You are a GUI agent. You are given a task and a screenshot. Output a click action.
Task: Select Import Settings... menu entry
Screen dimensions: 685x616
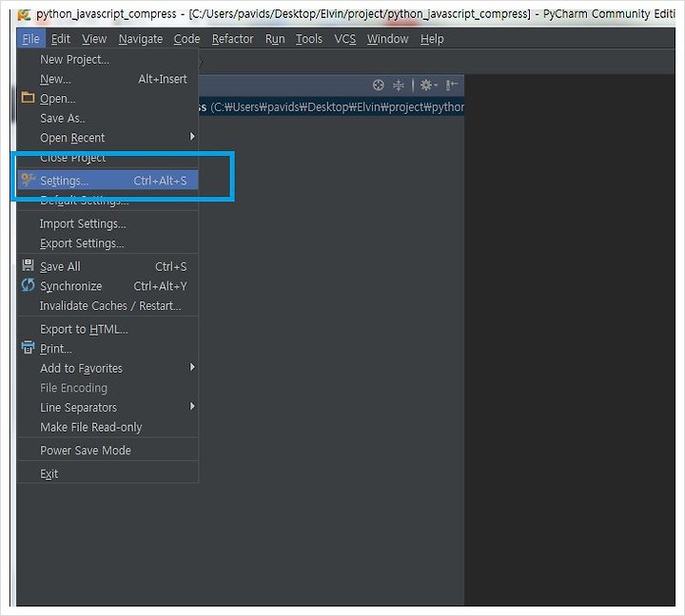click(x=108, y=223)
